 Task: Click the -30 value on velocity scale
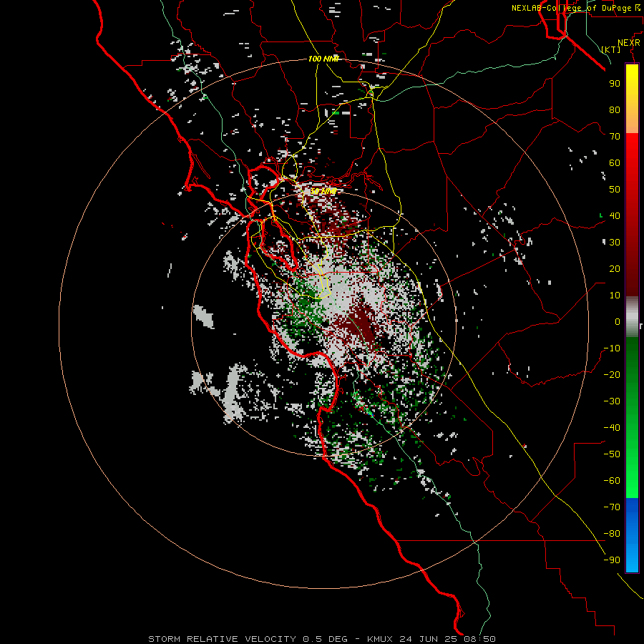coord(612,401)
